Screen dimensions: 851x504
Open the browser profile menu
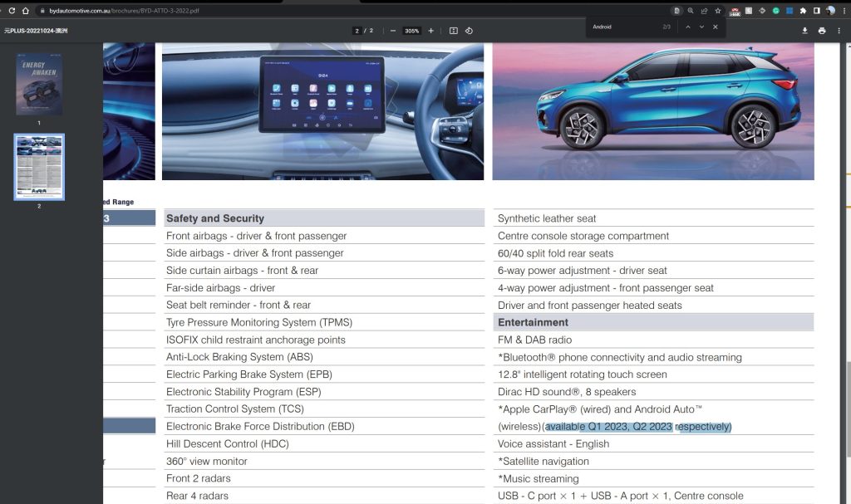830,11
